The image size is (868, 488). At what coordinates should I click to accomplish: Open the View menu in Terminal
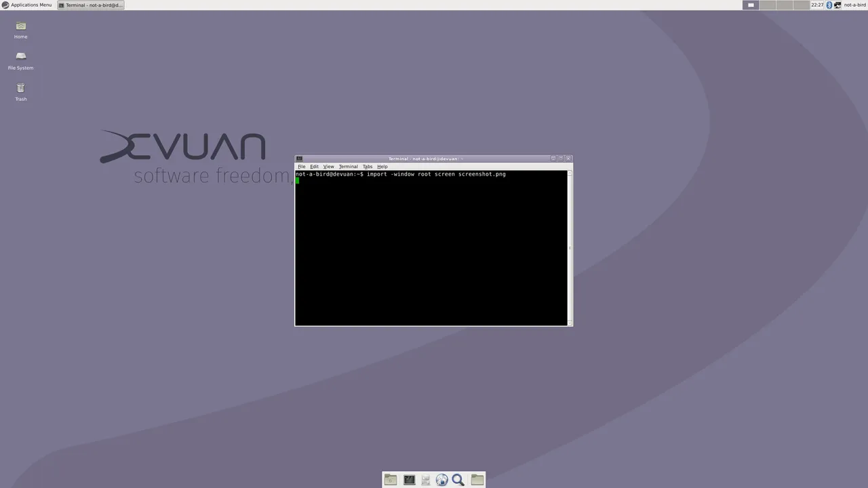(329, 167)
